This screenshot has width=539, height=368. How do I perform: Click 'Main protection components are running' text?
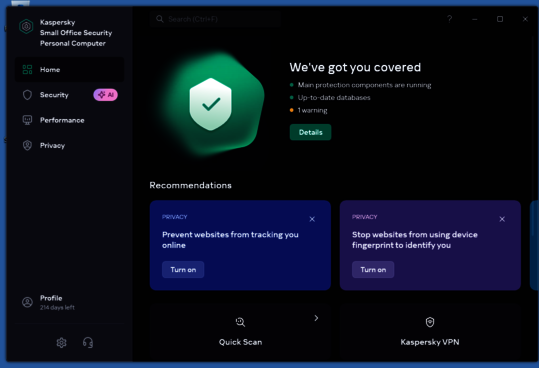tap(364, 85)
